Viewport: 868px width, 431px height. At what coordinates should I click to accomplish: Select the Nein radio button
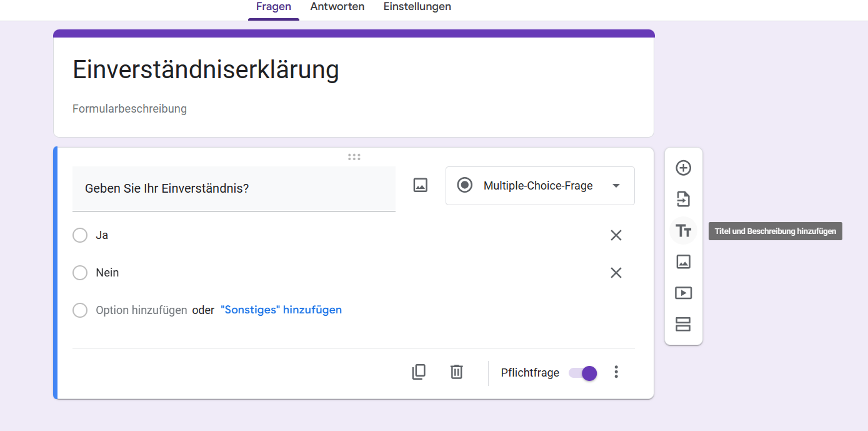pos(80,273)
